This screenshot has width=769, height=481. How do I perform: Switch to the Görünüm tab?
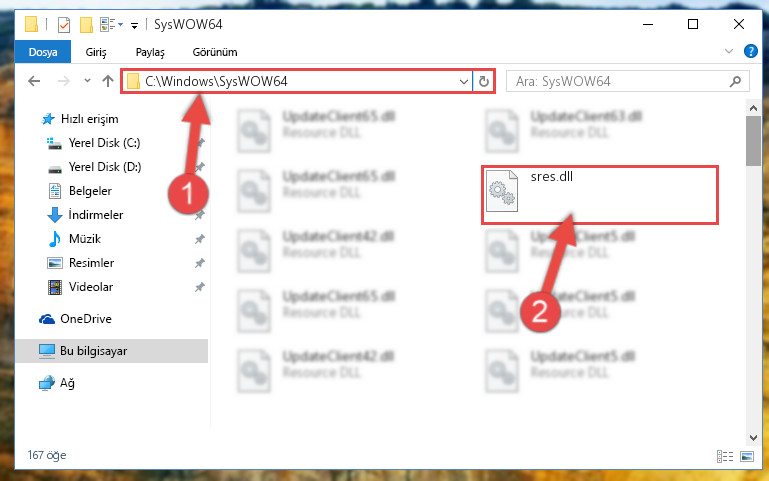tap(215, 52)
